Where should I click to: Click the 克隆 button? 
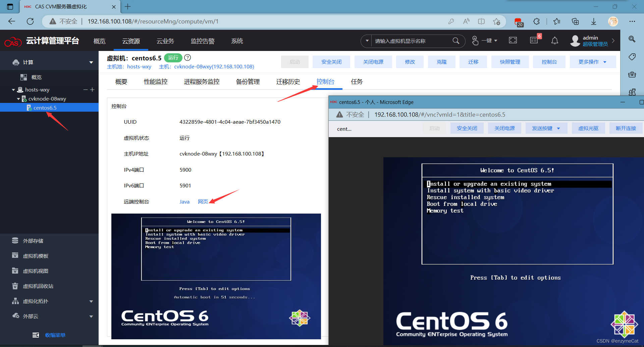[x=442, y=62]
